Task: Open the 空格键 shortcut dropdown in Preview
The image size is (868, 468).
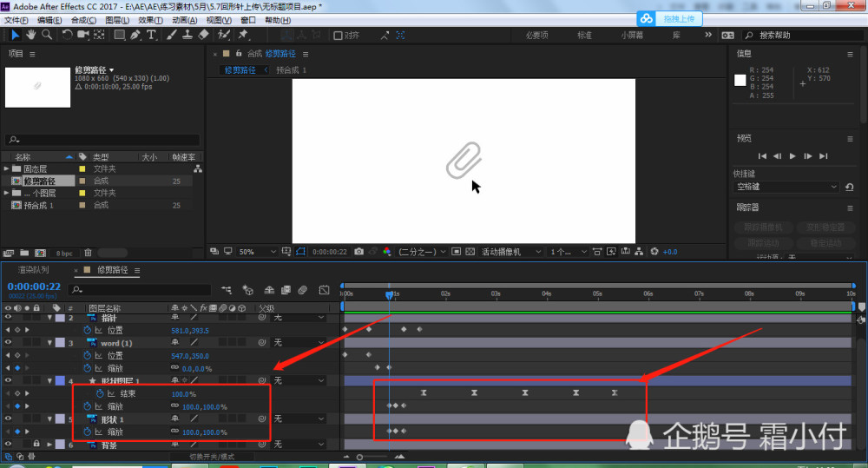Action: coord(786,187)
